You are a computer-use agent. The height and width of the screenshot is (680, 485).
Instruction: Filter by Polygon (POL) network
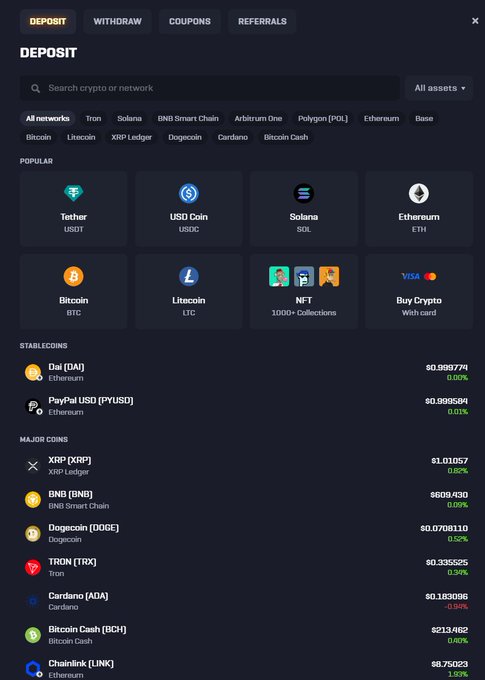(x=323, y=118)
